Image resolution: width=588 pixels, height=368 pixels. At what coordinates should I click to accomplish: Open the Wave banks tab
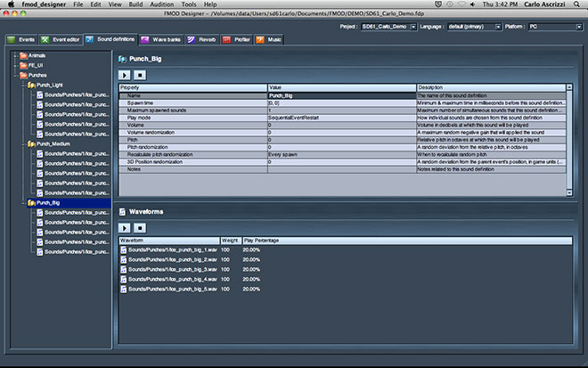161,40
